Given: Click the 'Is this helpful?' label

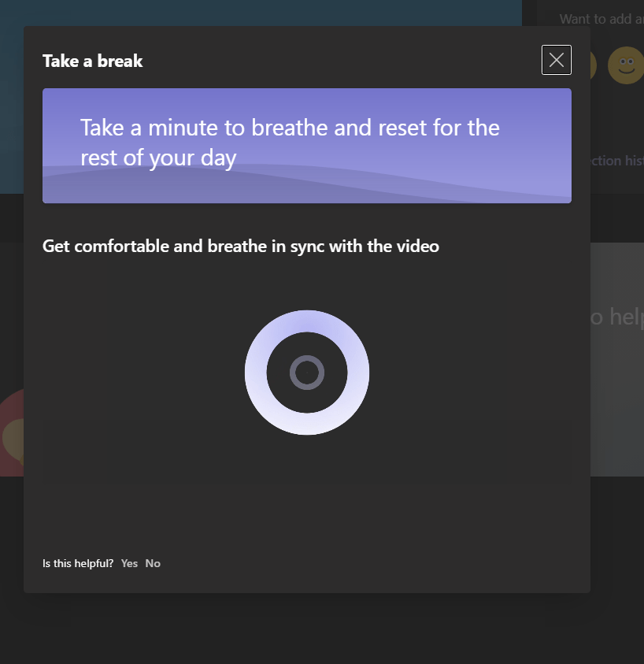Looking at the screenshot, I should [78, 563].
